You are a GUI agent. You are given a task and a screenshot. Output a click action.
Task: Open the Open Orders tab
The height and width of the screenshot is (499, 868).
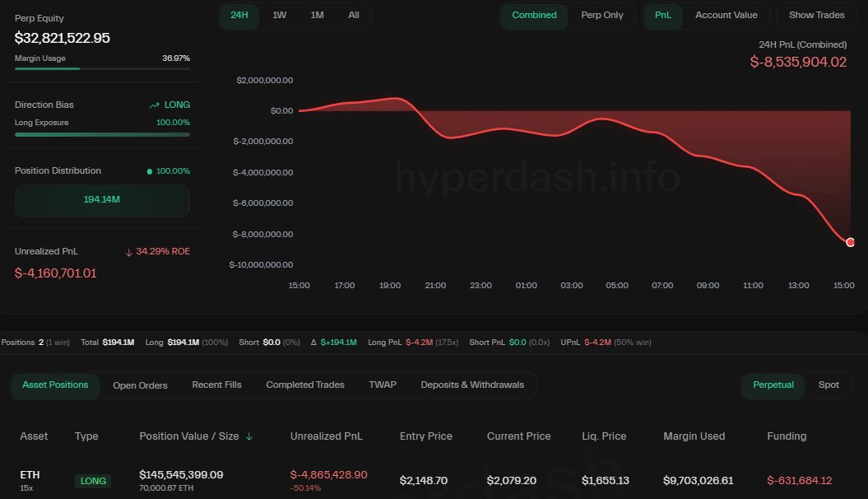pyautogui.click(x=140, y=385)
